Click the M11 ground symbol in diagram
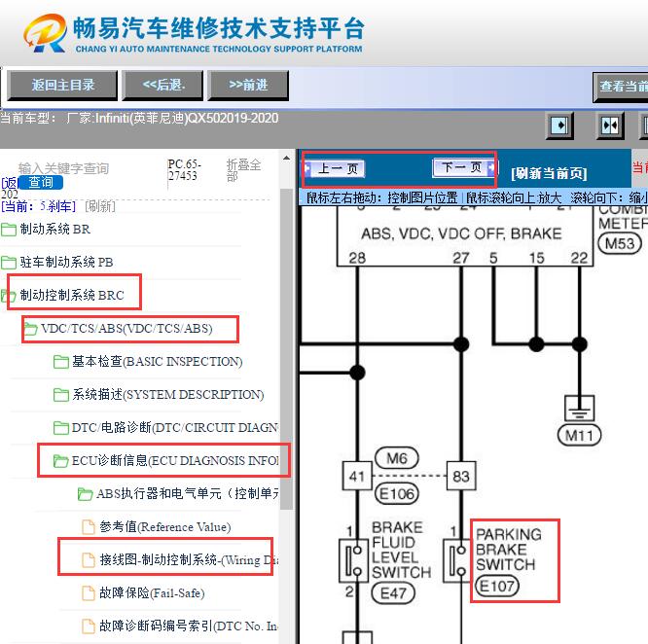Screen dimensions: 648x644 pos(579,409)
